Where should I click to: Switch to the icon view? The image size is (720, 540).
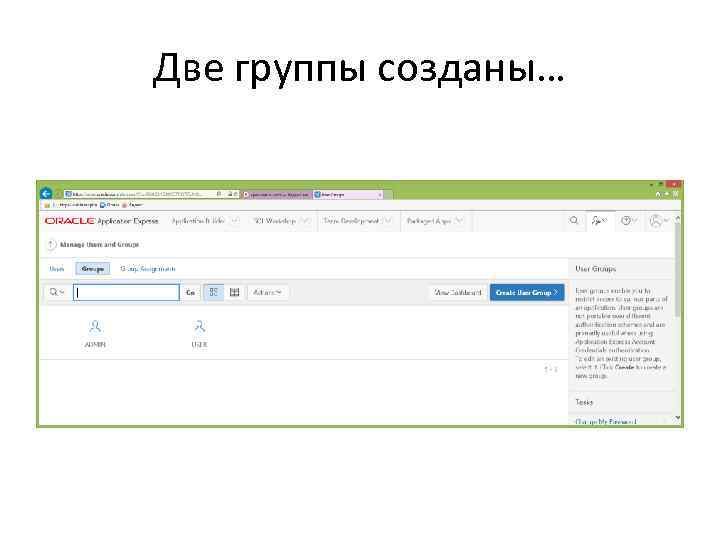[x=214, y=292]
